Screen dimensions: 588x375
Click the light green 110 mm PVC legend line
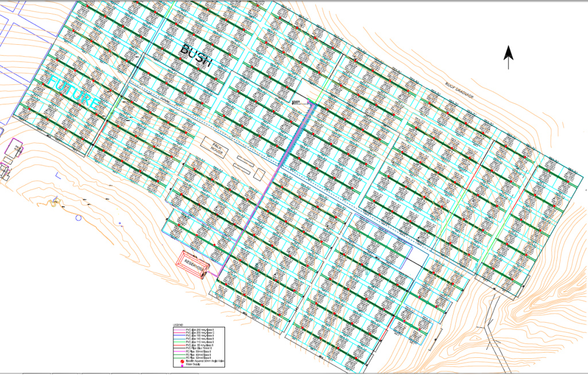click(x=179, y=343)
